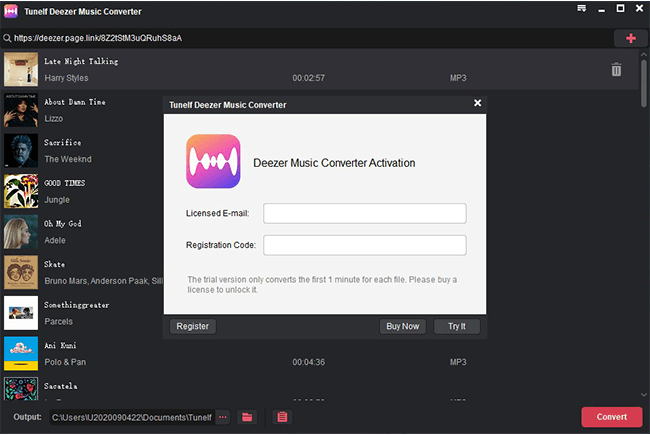This screenshot has height=435, width=650.
Task: Click the track list vertical scrollbar thumb
Action: tap(643, 83)
